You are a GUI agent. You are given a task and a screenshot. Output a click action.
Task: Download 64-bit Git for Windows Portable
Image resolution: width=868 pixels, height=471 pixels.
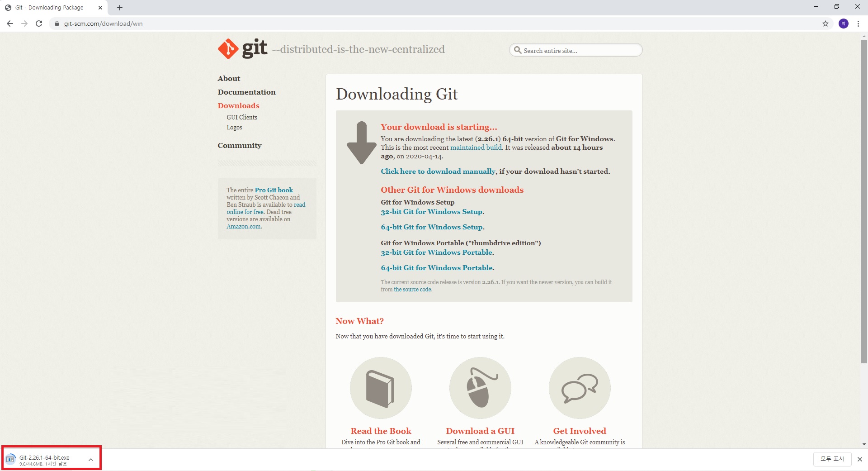436,268
